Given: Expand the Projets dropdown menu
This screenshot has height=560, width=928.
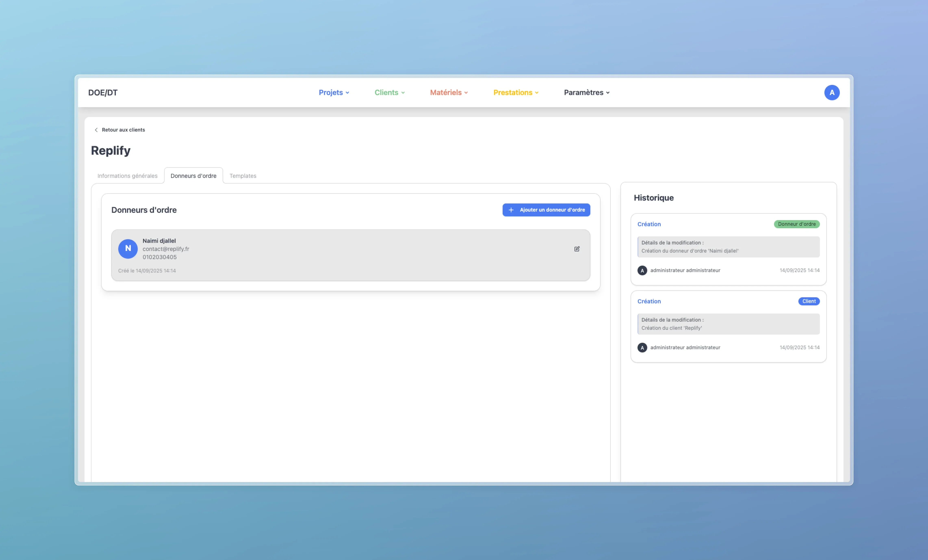Looking at the screenshot, I should 334,93.
